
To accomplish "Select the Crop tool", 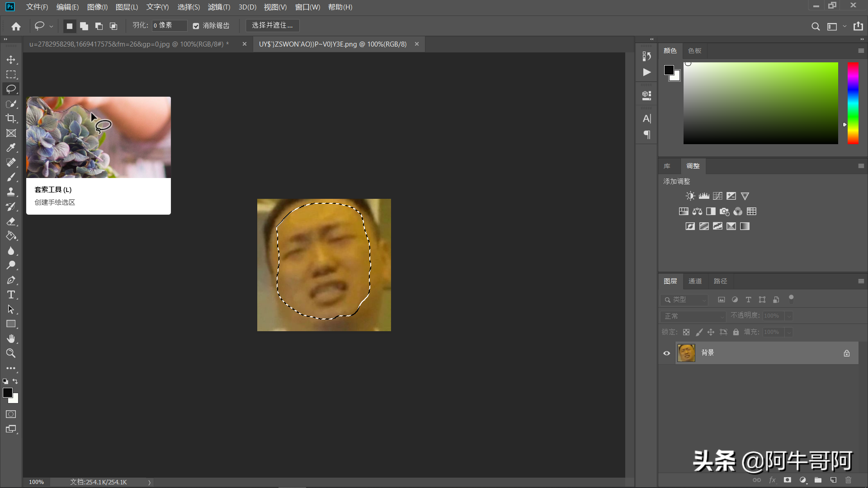I will pos(11,118).
